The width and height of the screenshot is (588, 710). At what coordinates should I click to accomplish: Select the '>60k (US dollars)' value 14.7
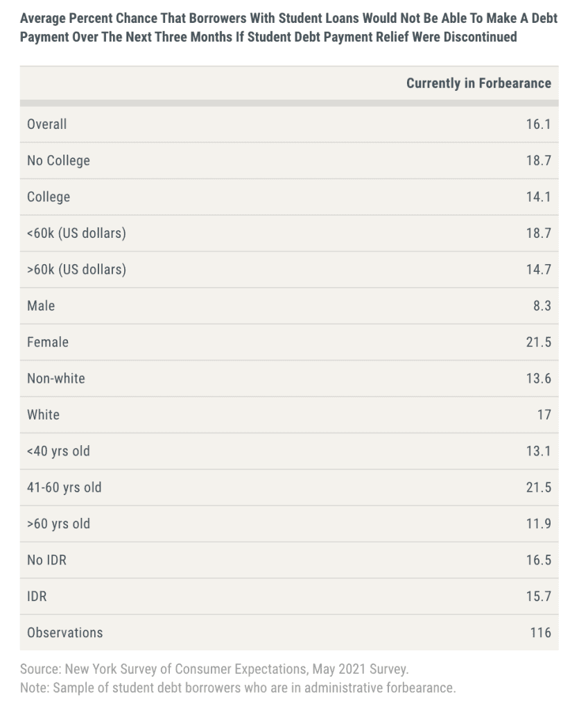click(x=538, y=269)
